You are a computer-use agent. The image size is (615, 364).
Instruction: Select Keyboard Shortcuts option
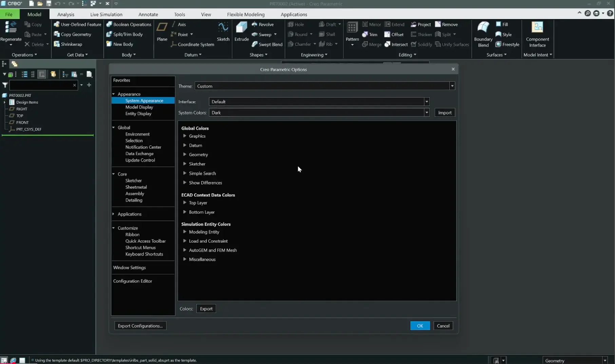144,254
